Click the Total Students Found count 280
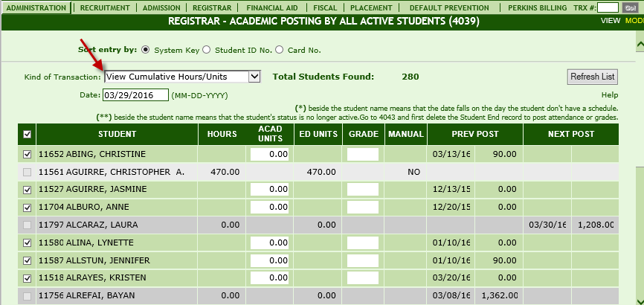644x305 pixels. 410,77
